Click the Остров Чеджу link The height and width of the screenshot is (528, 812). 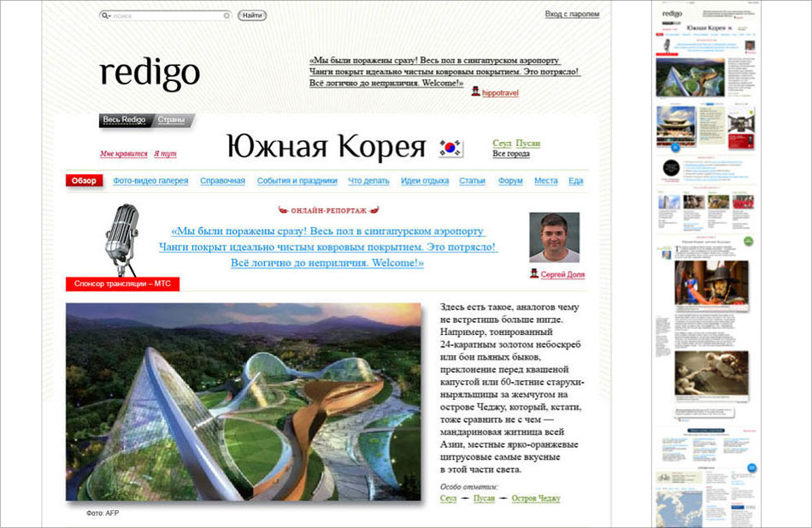(535, 498)
